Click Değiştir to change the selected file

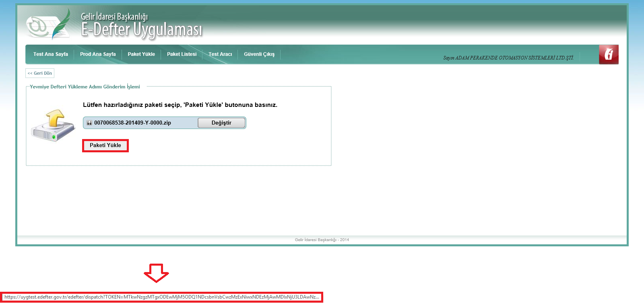click(x=221, y=123)
